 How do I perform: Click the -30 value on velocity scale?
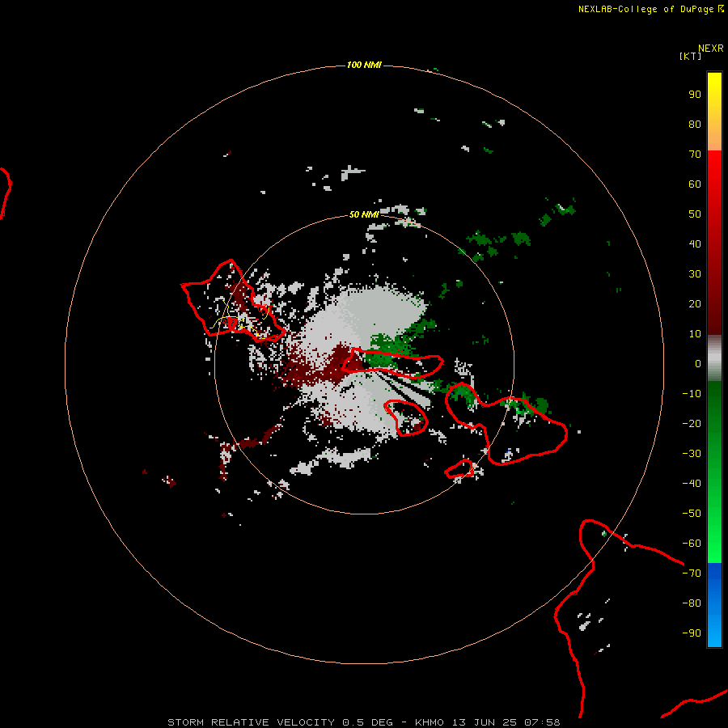tap(692, 454)
